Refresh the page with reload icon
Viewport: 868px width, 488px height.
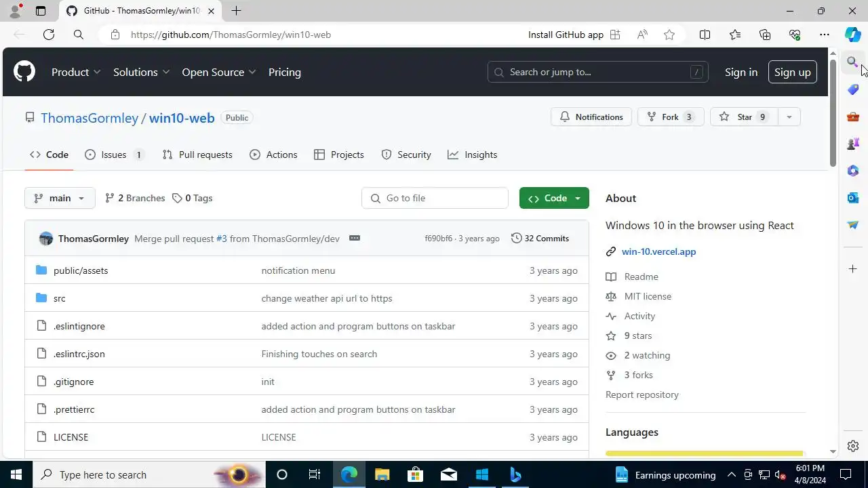pos(49,35)
